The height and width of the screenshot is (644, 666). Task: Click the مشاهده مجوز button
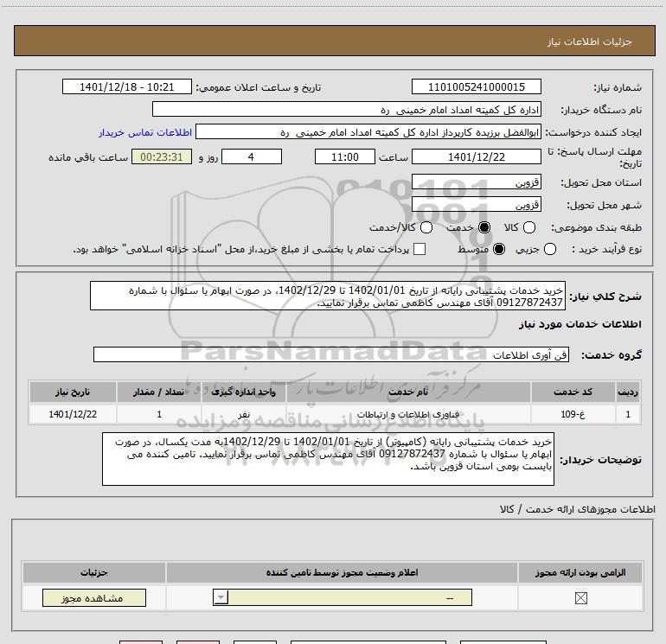pyautogui.click(x=94, y=597)
